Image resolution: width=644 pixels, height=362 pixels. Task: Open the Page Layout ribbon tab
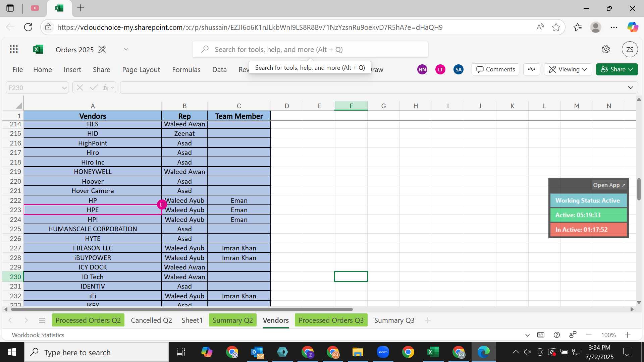tap(141, 69)
